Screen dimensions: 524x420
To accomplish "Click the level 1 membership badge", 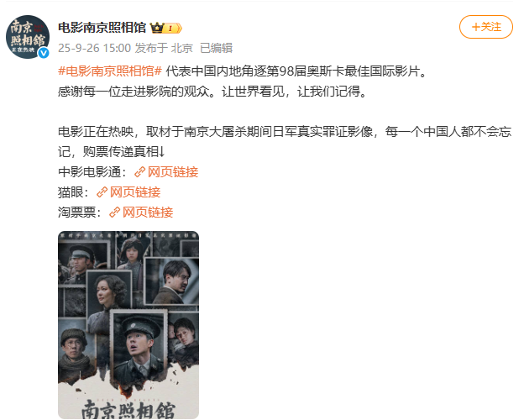I will (173, 28).
